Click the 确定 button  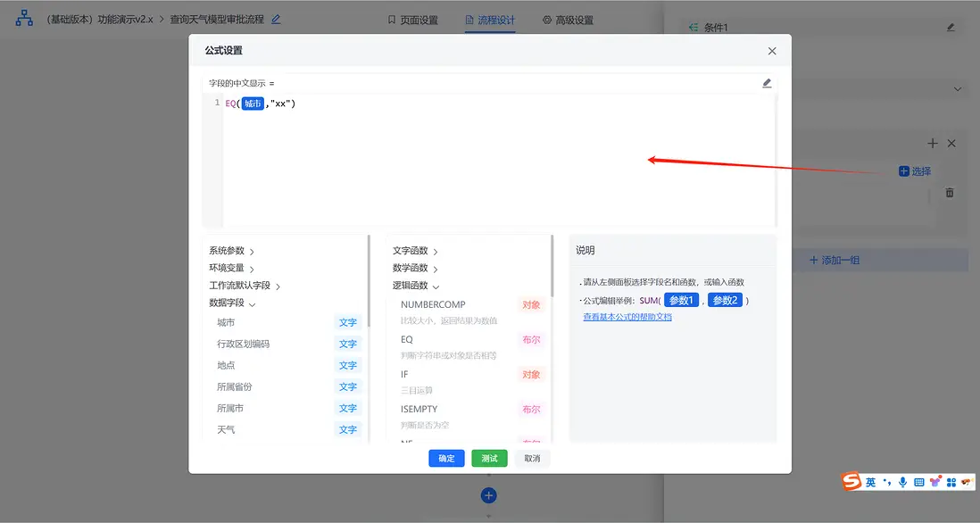click(x=446, y=458)
